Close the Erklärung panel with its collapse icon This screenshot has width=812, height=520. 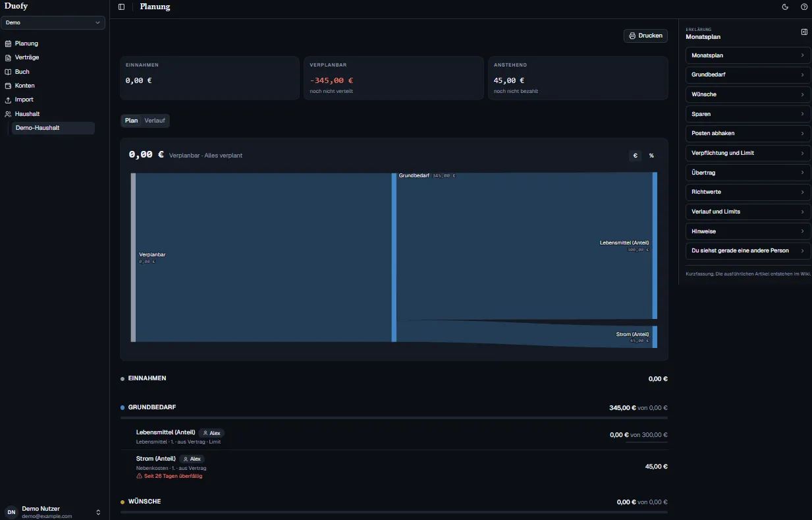[804, 32]
